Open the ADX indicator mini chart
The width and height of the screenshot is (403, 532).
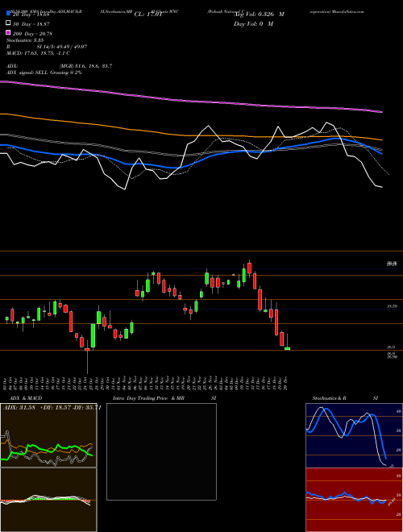[48, 435]
